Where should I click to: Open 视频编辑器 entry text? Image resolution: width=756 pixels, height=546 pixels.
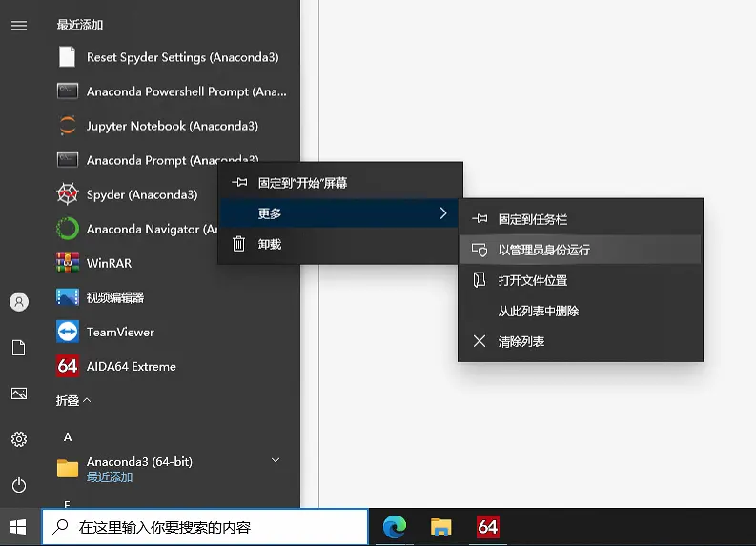[115, 298]
